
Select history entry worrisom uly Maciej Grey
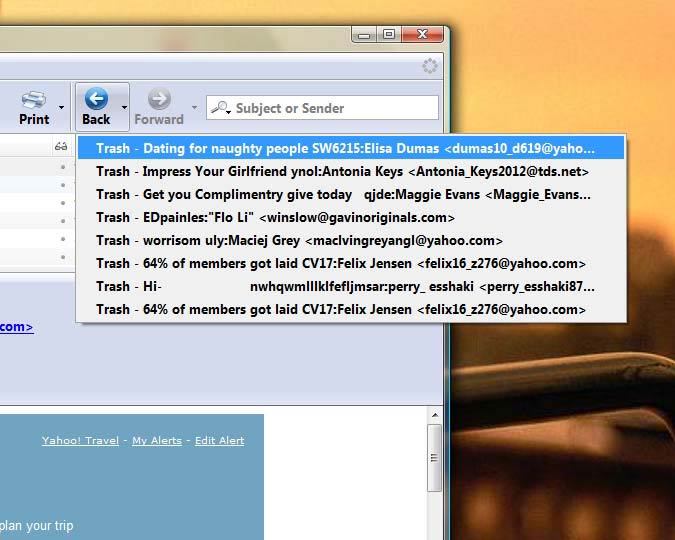tap(351, 240)
